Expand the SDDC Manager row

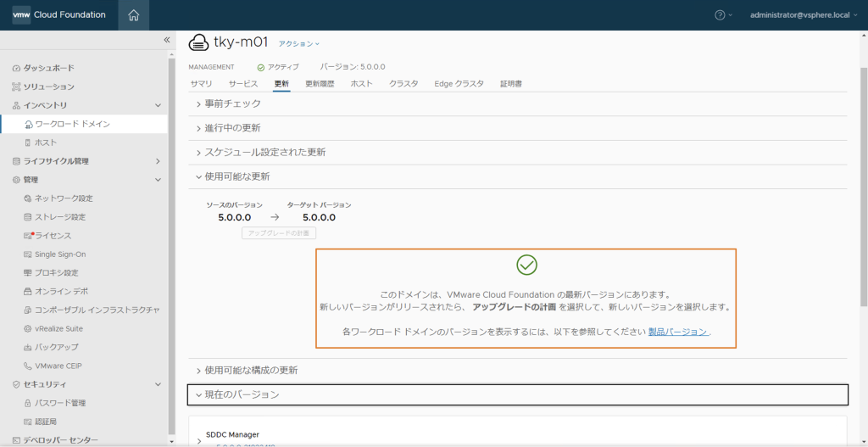(199, 441)
